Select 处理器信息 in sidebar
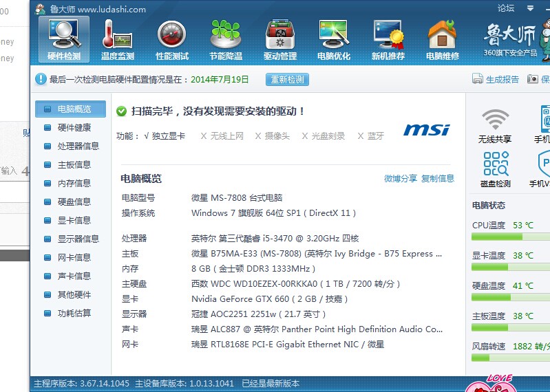Image resolution: width=550 pixels, height=392 pixels. pos(70,146)
